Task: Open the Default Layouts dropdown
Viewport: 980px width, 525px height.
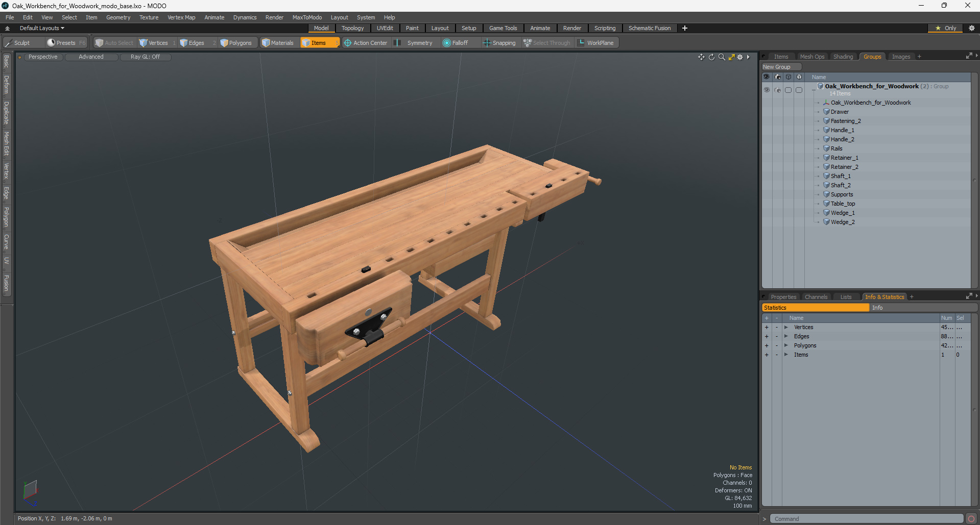Action: 42,28
